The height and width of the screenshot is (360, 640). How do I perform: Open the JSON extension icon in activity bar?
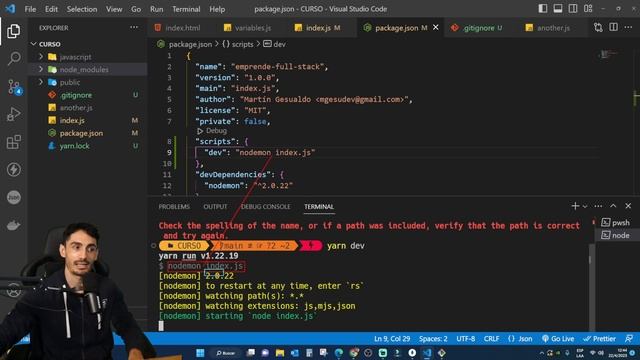[13, 197]
